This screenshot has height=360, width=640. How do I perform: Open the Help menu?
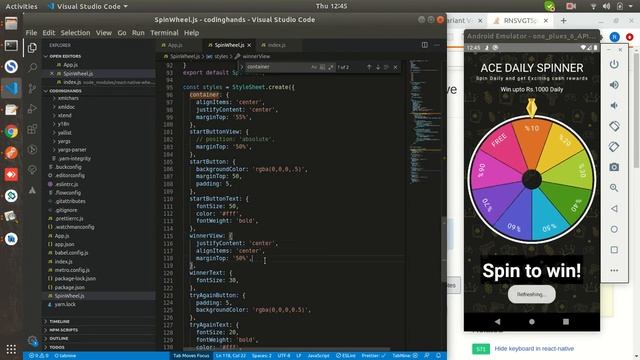[x=191, y=33]
